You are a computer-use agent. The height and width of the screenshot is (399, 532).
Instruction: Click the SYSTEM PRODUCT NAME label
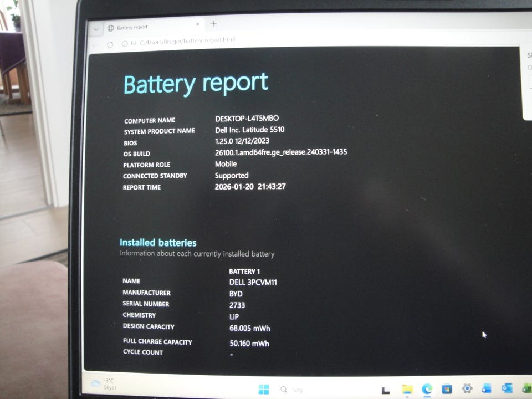pyautogui.click(x=160, y=131)
